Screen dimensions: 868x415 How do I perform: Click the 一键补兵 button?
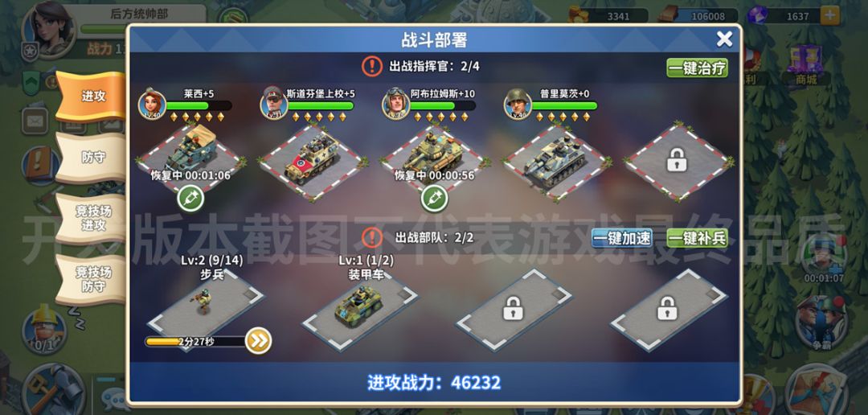coord(697,238)
